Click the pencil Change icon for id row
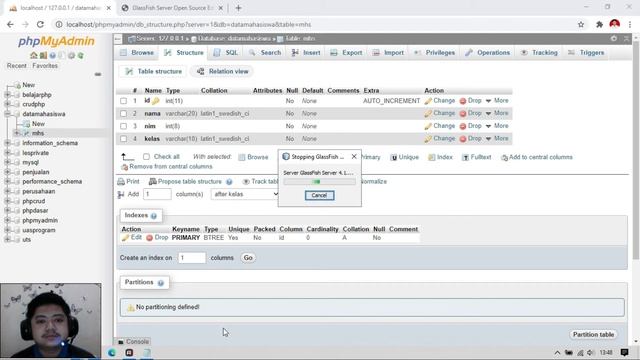 (x=428, y=101)
